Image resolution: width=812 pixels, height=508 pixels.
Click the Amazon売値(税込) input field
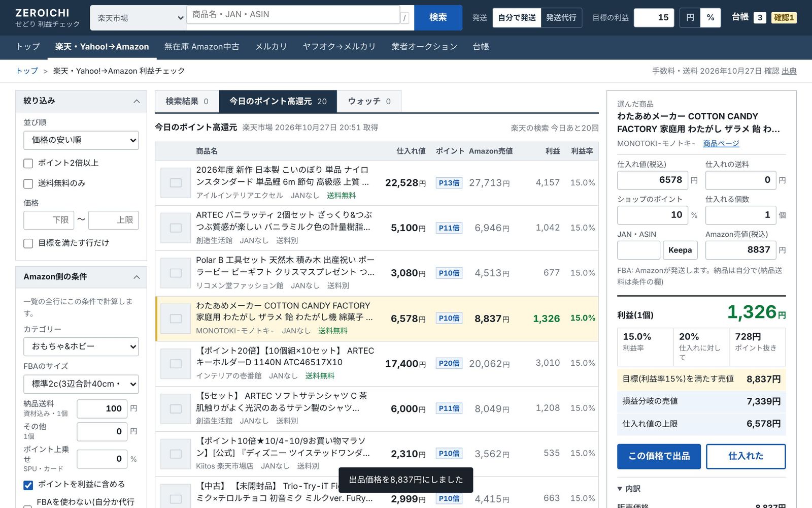[x=741, y=250]
